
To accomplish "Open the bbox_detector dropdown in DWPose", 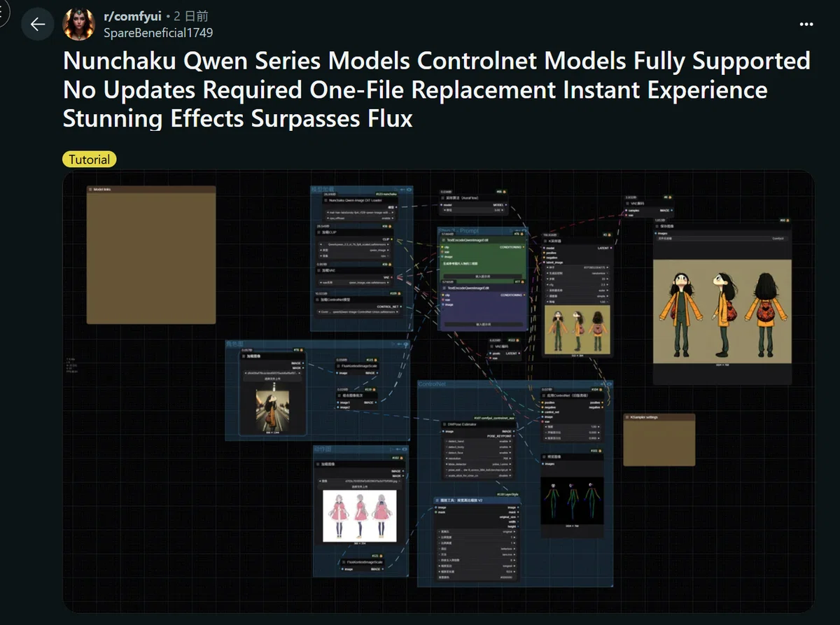I will click(x=479, y=464).
